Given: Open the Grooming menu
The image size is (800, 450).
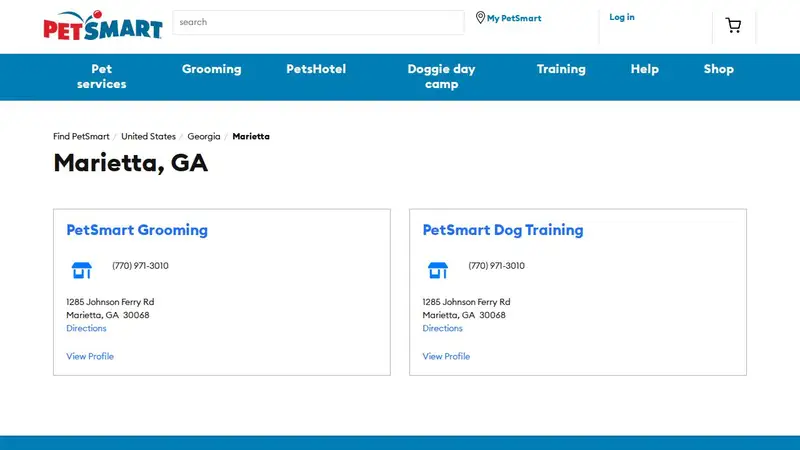Looking at the screenshot, I should click(212, 69).
